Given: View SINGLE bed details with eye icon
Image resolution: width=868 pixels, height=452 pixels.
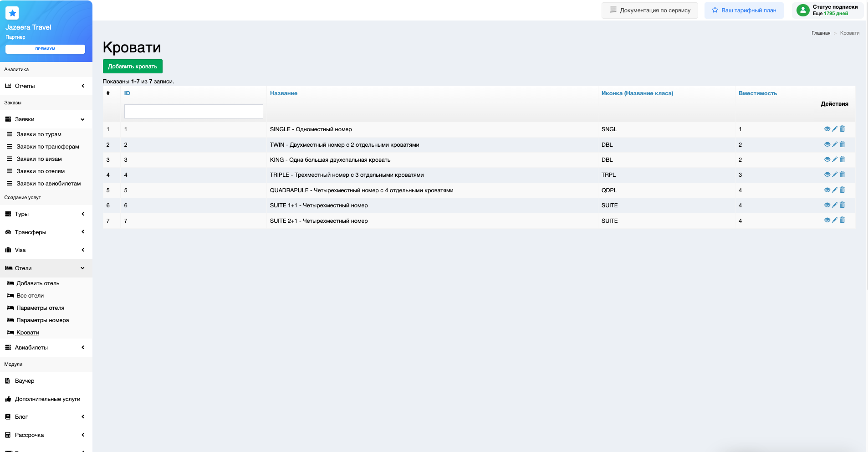Looking at the screenshot, I should point(827,129).
